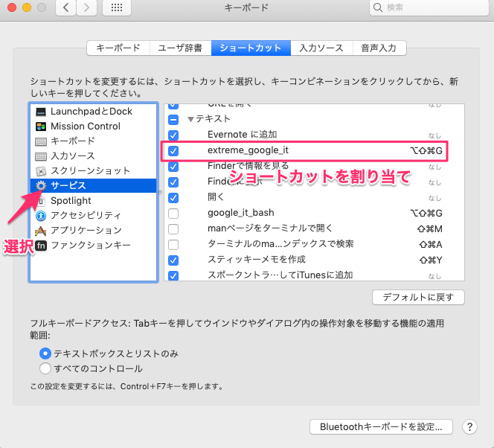Click the fn ファンクションキー icon

41,245
